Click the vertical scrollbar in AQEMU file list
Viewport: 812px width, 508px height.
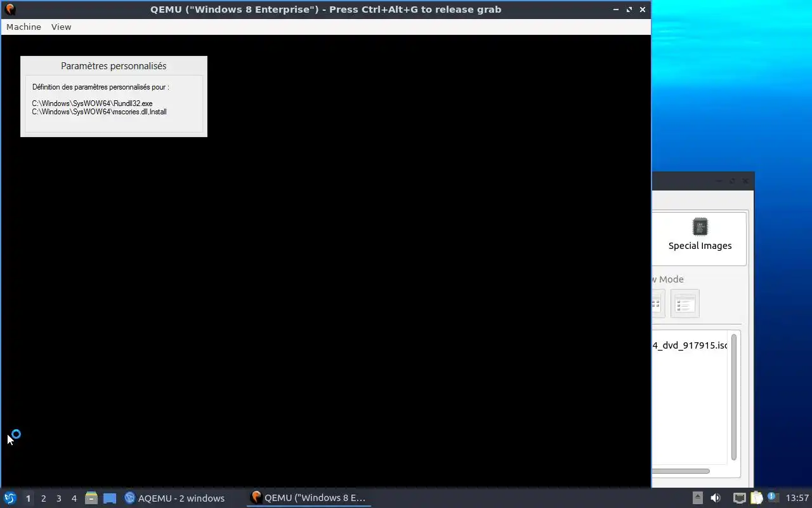point(734,397)
